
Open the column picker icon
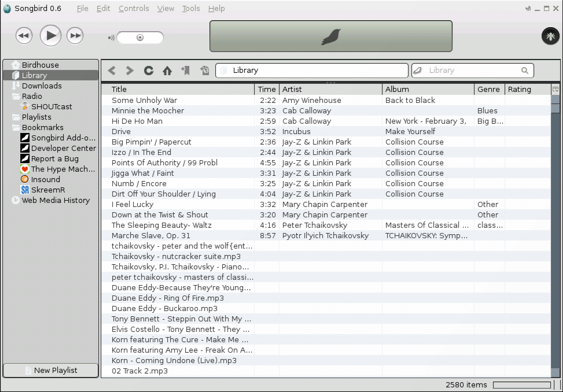point(555,89)
